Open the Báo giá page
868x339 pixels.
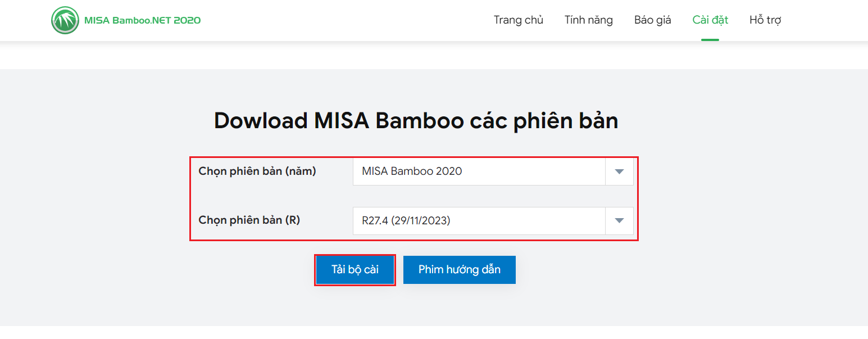pos(653,20)
